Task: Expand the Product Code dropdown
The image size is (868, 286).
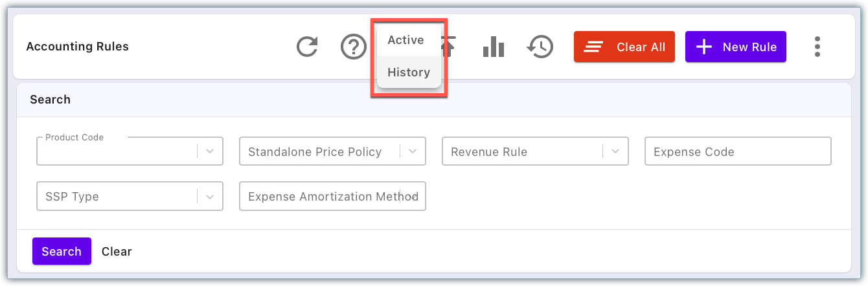Action: 210,151
